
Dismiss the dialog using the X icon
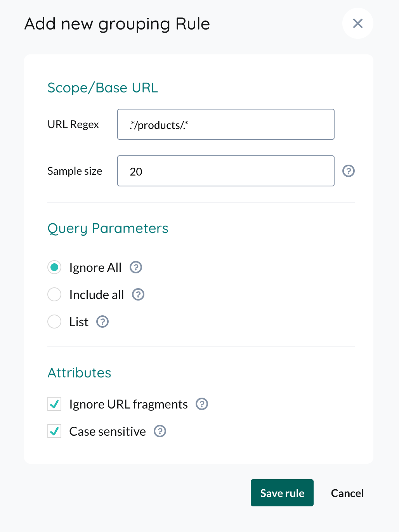[357, 23]
